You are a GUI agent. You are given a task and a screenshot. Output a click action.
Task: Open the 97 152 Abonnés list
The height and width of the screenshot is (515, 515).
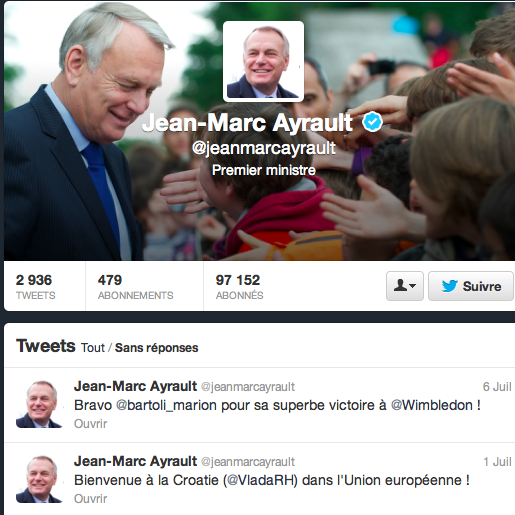point(239,286)
